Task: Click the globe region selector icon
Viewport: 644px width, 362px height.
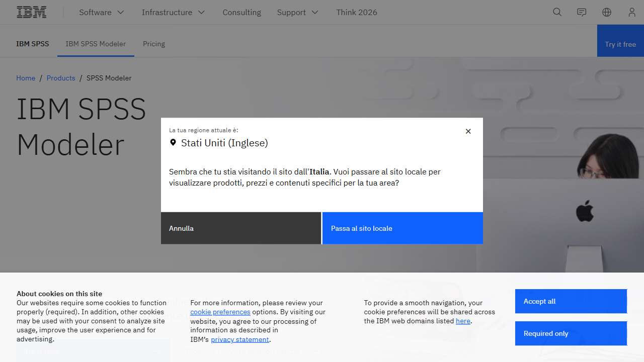Action: coord(607,12)
